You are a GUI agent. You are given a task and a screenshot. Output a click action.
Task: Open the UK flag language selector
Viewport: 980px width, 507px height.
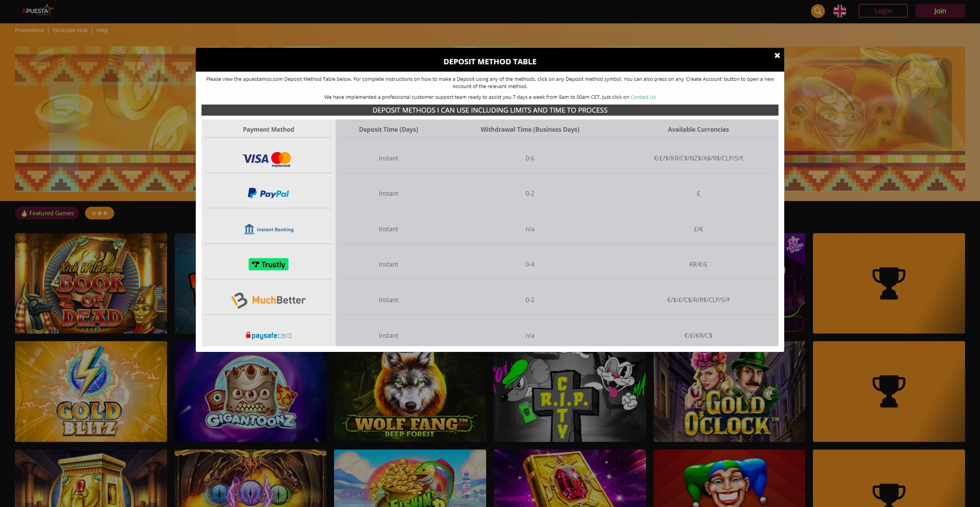pos(839,11)
